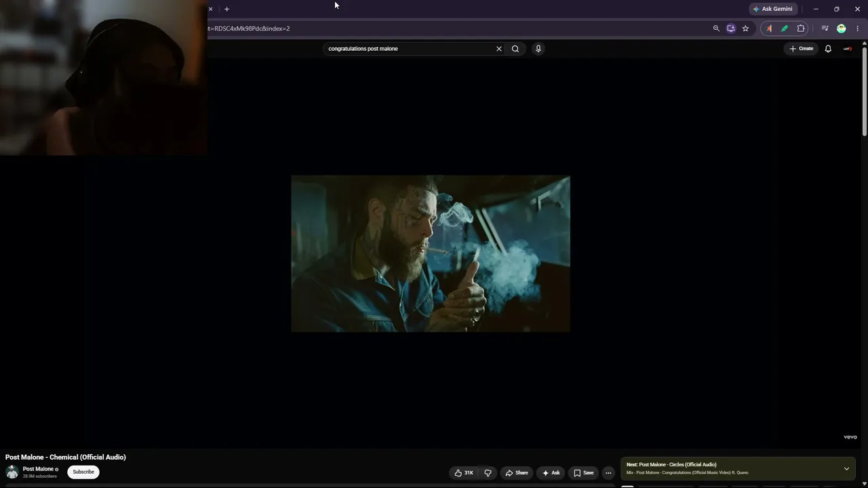Open the Chrome three-dot menu

[857, 28]
